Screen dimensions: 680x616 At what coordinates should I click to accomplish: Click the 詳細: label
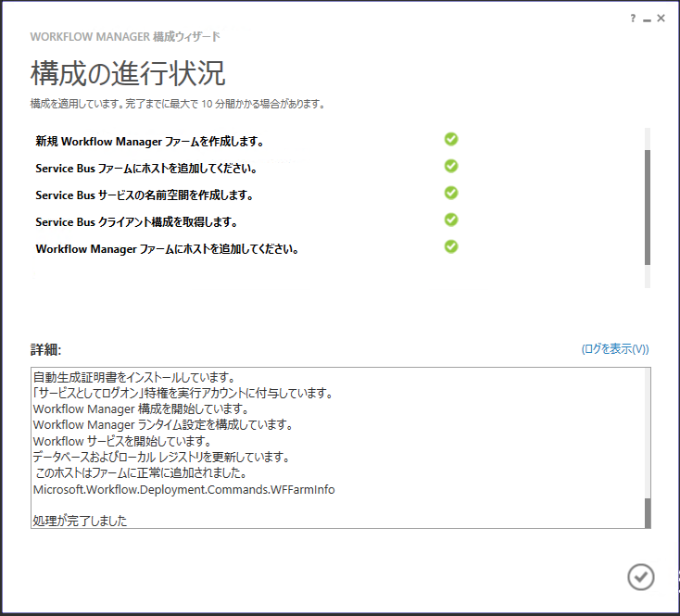coord(46,349)
